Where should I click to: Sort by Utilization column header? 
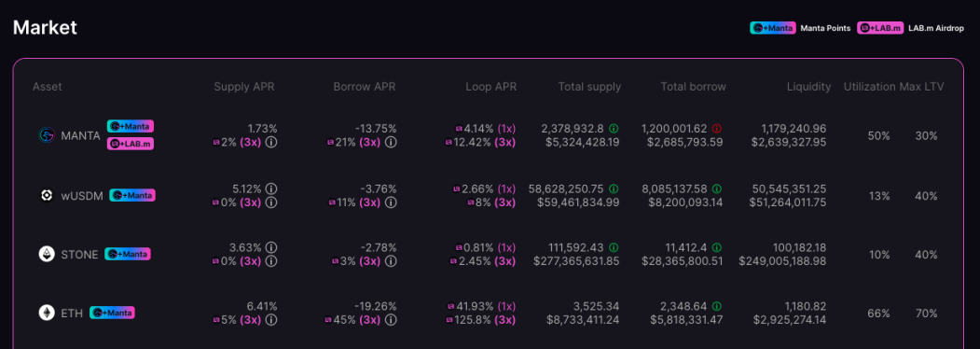[869, 87]
